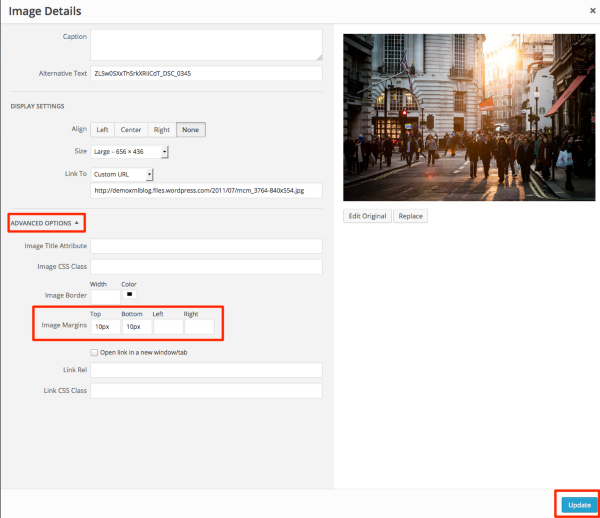This screenshot has height=518, width=600.
Task: Click the Image Details title
Action: (45, 11)
